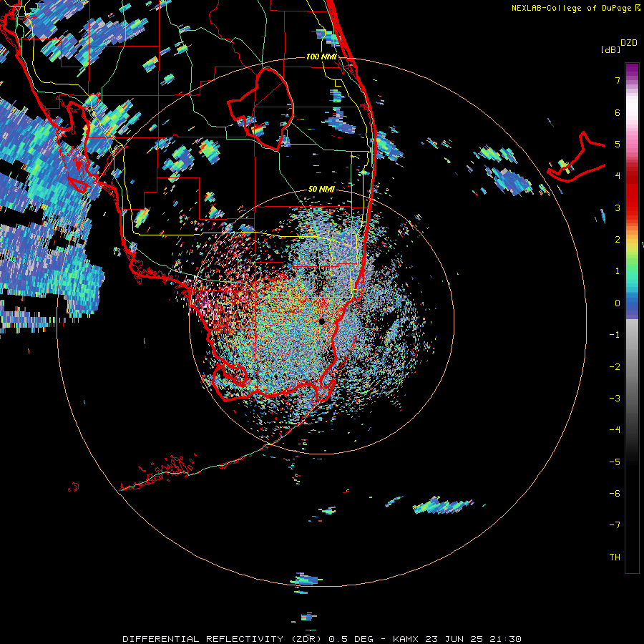Click the 4 value on color scale
Screen dimensions: 644x644
coord(618,176)
